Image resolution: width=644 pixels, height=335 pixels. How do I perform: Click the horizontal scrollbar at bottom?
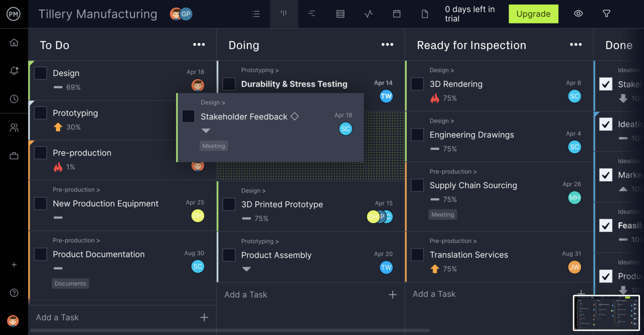(x=230, y=331)
